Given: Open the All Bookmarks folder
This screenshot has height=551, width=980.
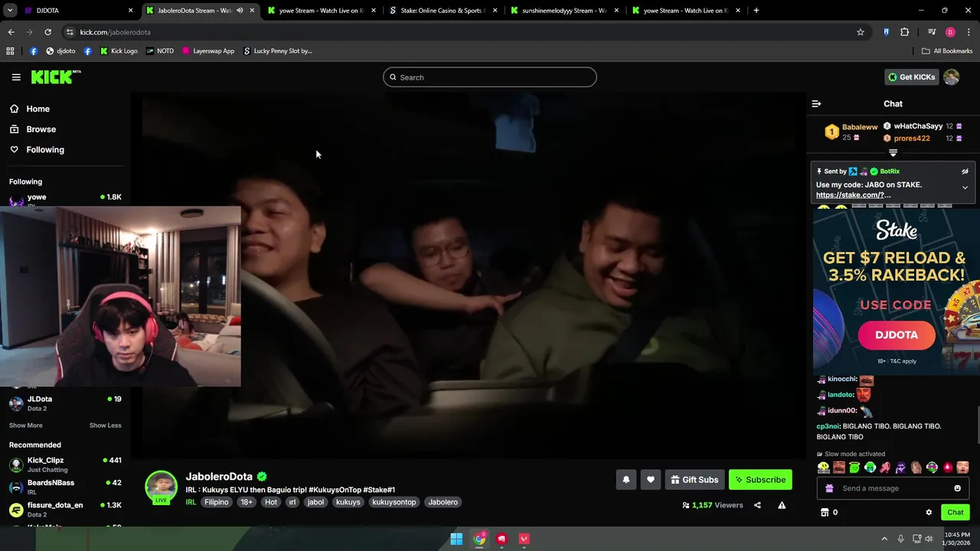Looking at the screenshot, I should point(947,51).
